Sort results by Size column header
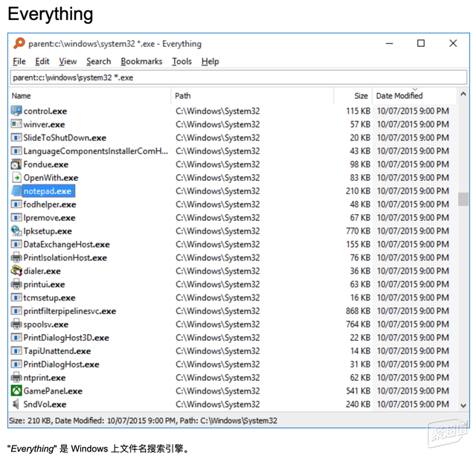The width and height of the screenshot is (476, 456). (353, 96)
